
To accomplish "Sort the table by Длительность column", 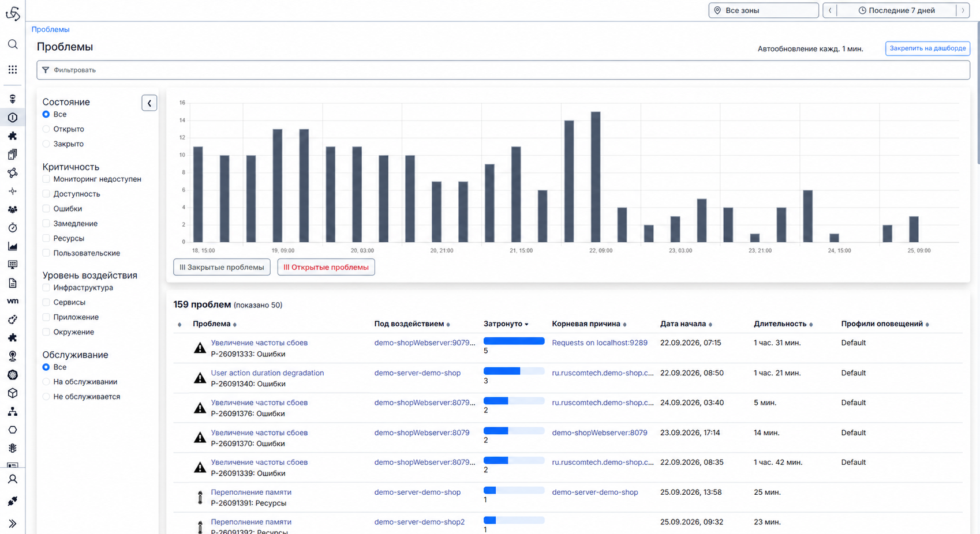I will [783, 324].
